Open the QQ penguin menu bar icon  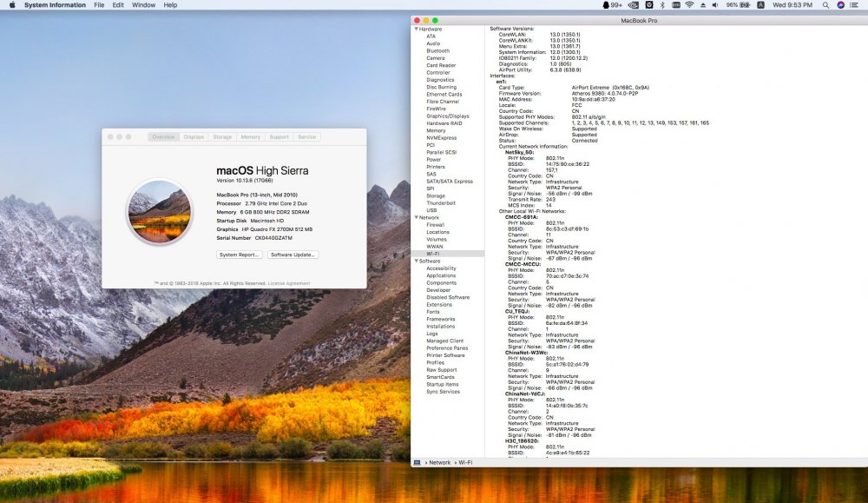click(x=612, y=5)
